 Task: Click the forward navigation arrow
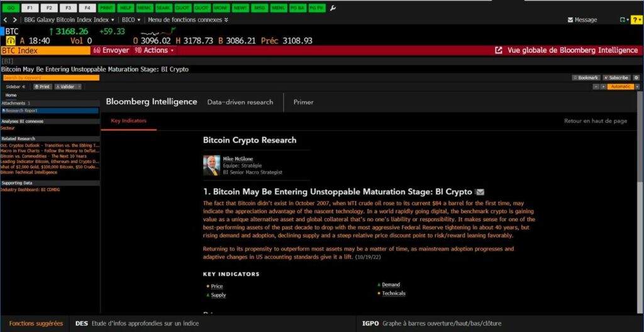click(14, 19)
